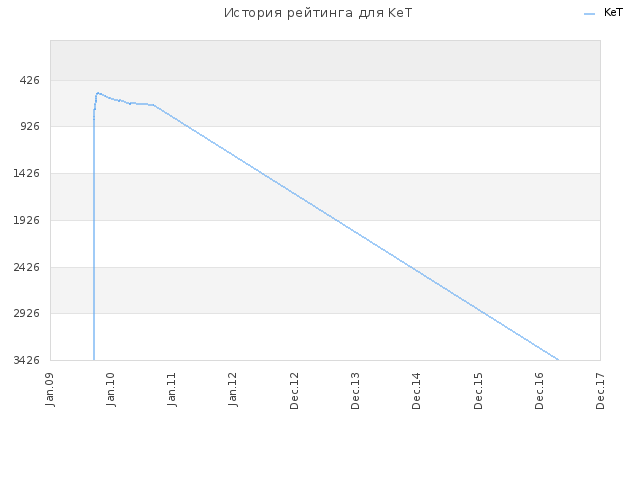Click the 1426 y-axis label
The width and height of the screenshot is (640, 480).
(x=27, y=173)
